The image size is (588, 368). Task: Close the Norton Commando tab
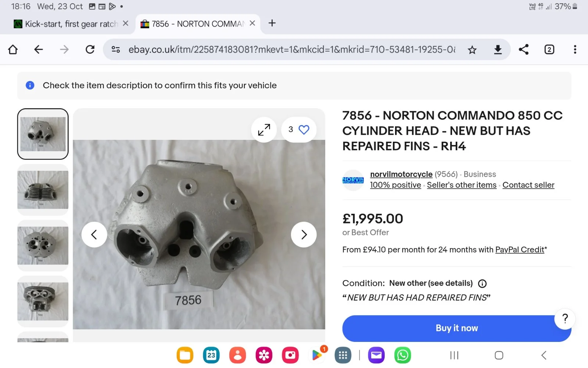click(x=252, y=23)
